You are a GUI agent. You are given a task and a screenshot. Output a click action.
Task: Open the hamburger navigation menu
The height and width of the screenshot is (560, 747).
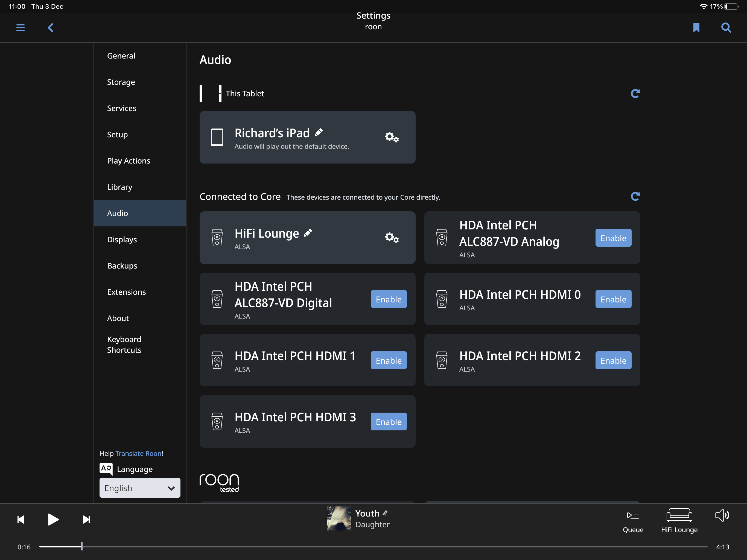pyautogui.click(x=20, y=27)
